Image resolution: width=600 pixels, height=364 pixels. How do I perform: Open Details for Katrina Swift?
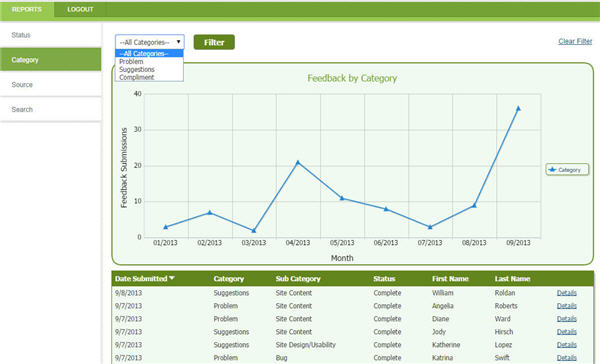(x=566, y=358)
